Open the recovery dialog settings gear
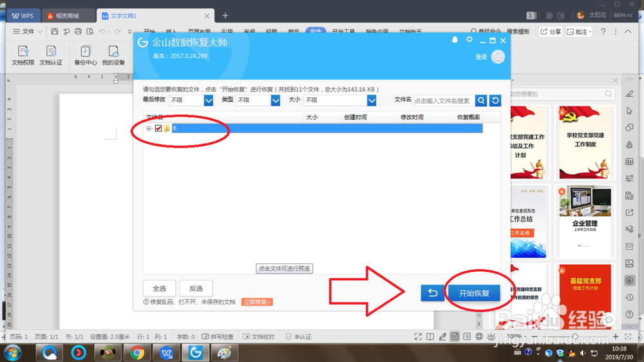The height and width of the screenshot is (362, 644). point(469,40)
